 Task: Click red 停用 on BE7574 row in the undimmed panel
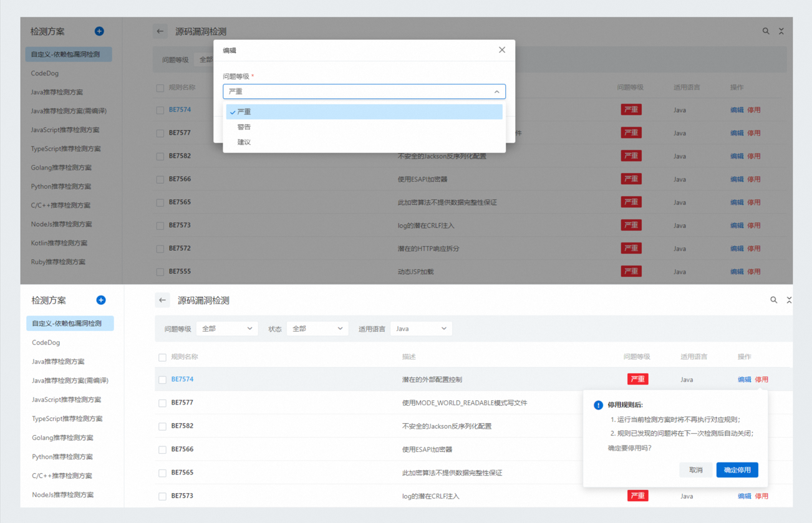[x=761, y=379]
